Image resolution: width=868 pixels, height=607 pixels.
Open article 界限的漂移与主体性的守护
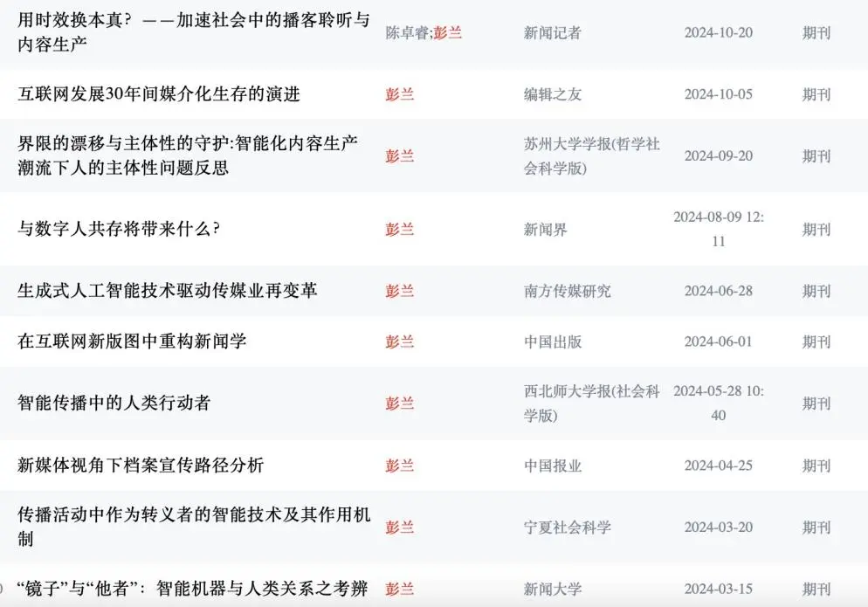click(x=188, y=155)
